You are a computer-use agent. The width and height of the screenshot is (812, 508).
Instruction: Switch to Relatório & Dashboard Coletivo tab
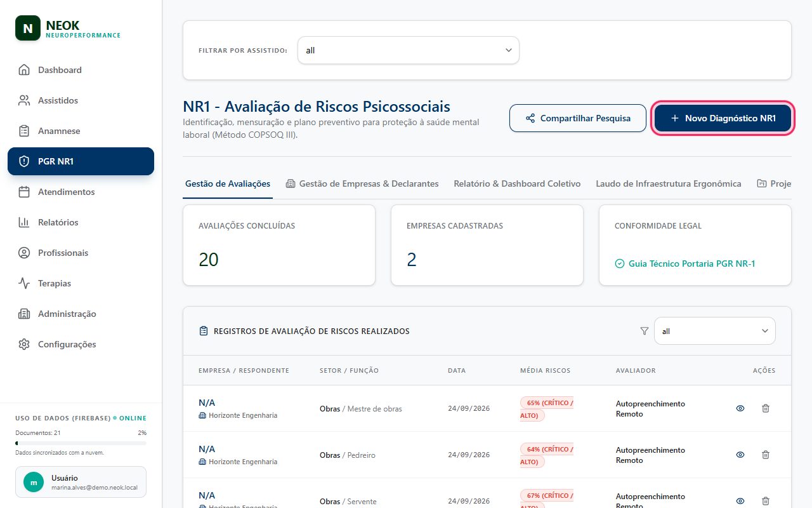click(517, 184)
